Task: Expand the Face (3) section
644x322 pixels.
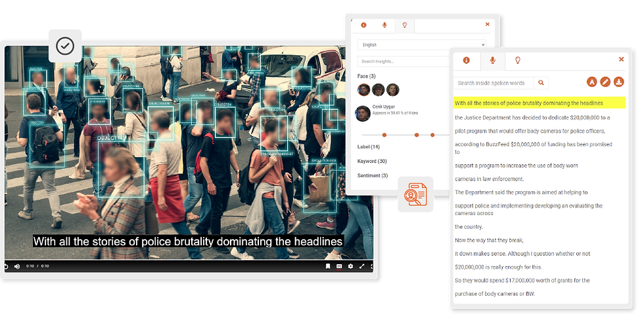Action: (x=367, y=76)
